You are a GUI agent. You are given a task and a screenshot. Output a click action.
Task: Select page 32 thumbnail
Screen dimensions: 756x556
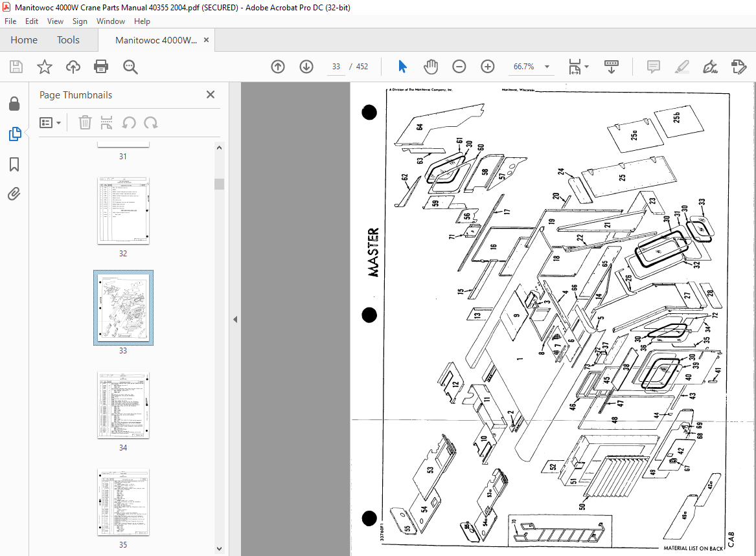(124, 211)
